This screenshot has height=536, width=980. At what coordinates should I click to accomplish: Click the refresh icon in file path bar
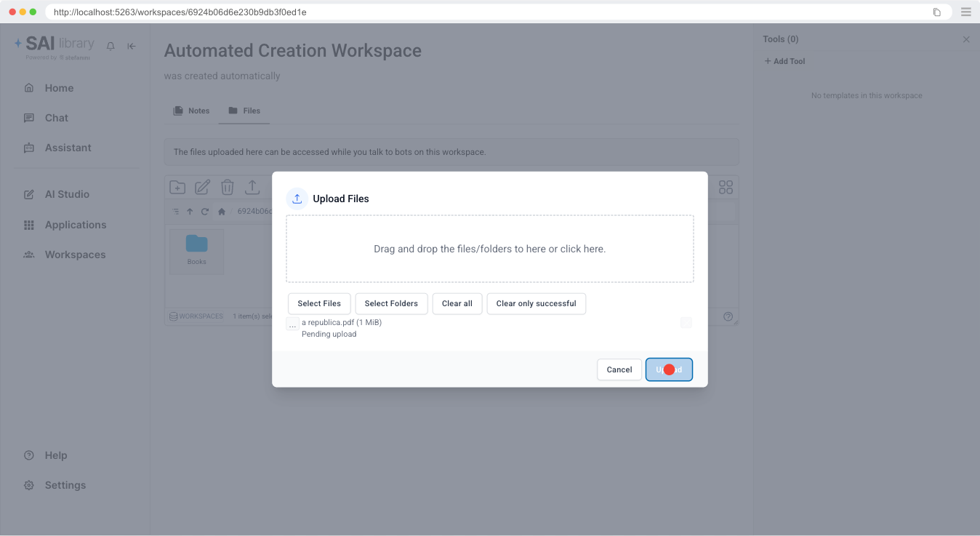[205, 212]
